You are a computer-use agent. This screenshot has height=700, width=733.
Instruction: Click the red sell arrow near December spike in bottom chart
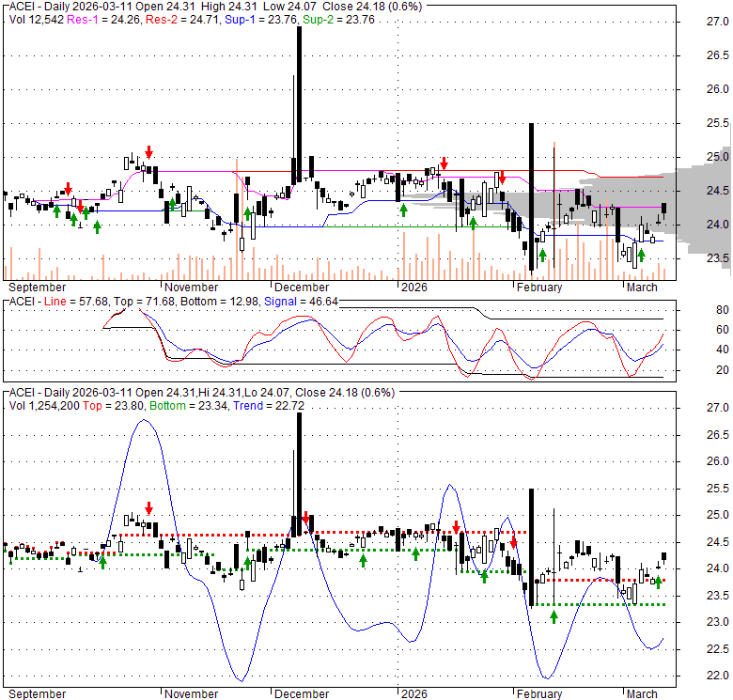tap(306, 519)
